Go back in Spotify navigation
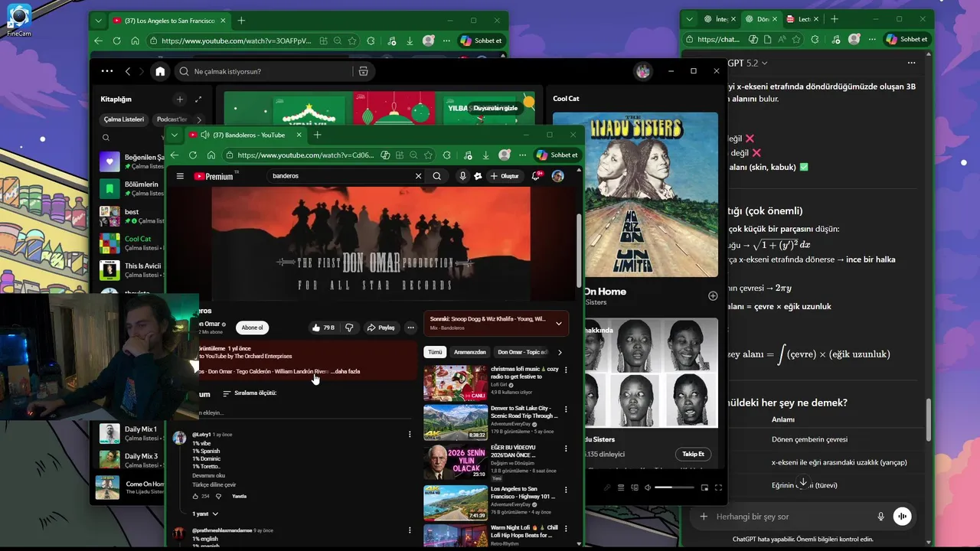Image resolution: width=980 pixels, height=551 pixels. click(x=128, y=71)
